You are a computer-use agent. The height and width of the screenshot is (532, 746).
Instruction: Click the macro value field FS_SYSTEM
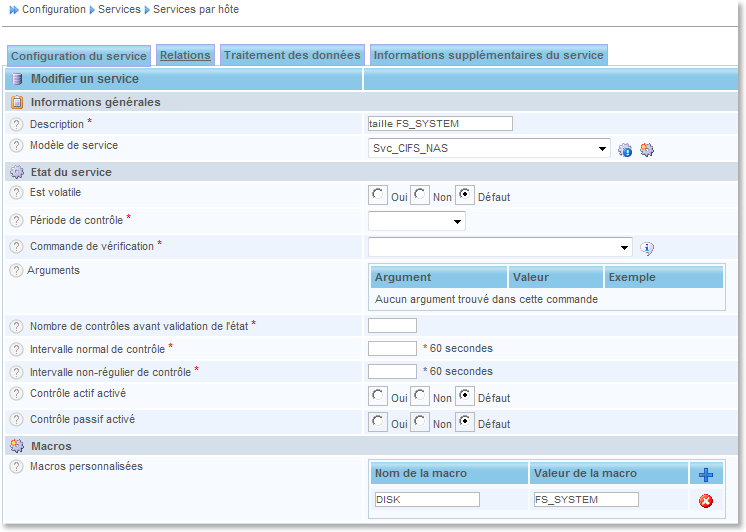pos(585,499)
